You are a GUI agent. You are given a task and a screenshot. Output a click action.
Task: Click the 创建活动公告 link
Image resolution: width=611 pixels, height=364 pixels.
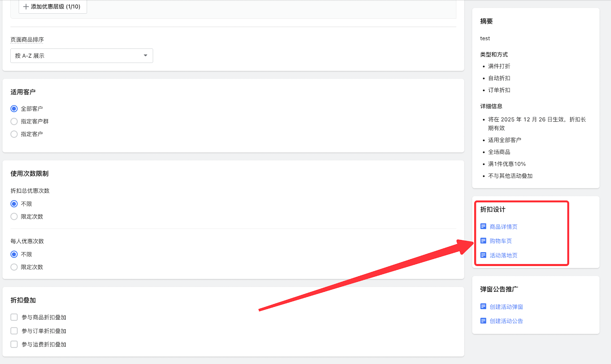coord(506,321)
